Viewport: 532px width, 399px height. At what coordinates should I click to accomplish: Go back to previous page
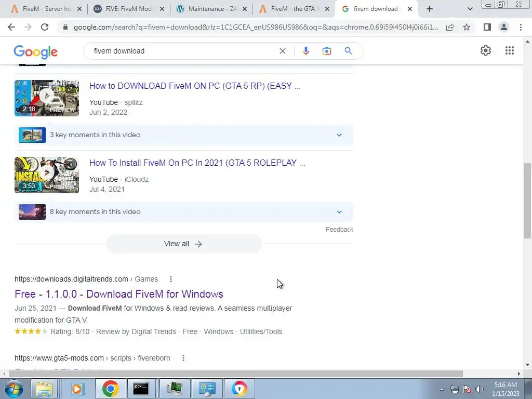(11, 27)
